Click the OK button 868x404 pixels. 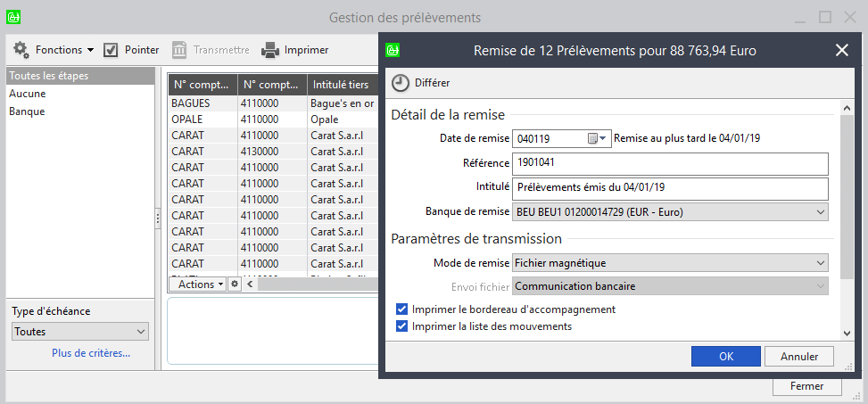[x=725, y=356]
